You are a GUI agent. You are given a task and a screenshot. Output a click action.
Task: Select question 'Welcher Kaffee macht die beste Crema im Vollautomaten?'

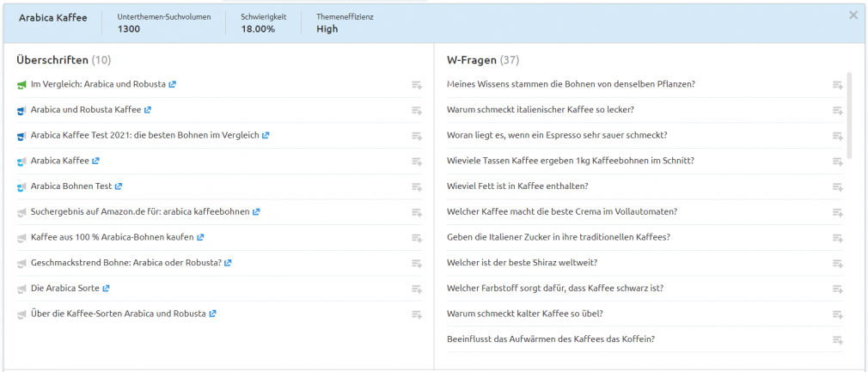click(562, 211)
